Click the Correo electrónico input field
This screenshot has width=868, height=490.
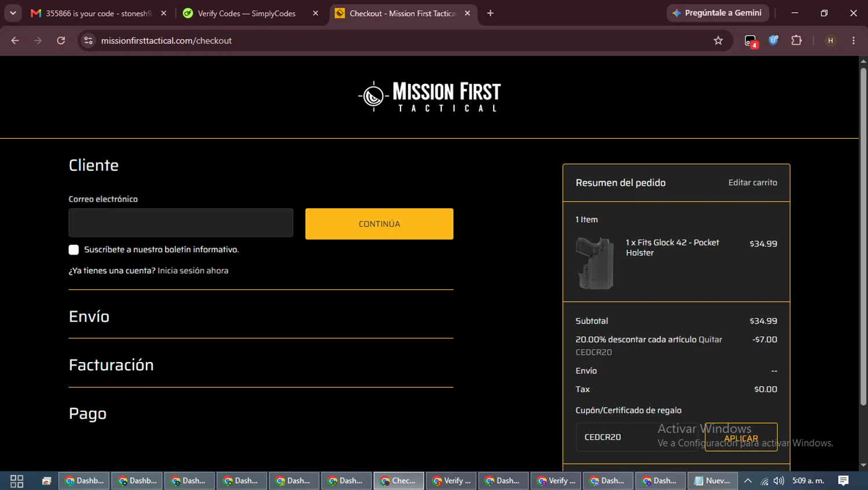(181, 223)
